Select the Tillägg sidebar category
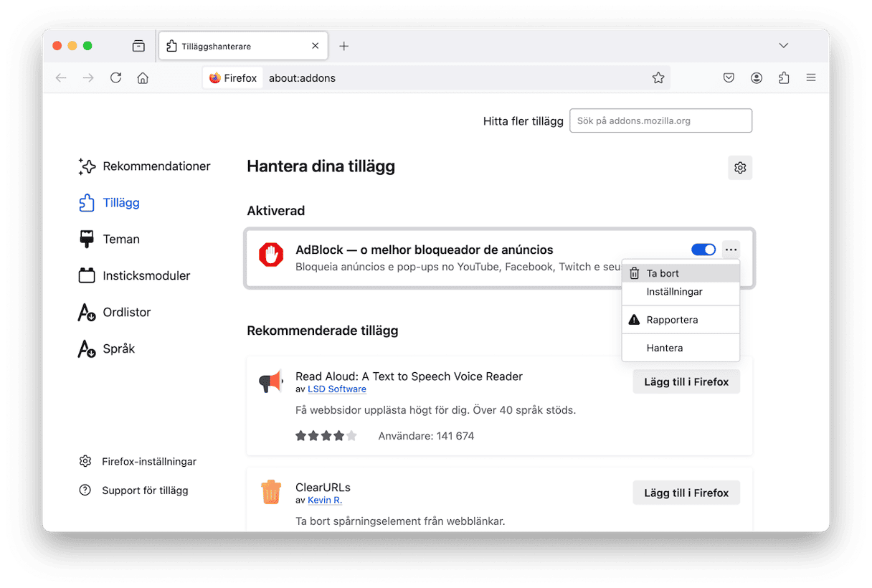 click(109, 203)
